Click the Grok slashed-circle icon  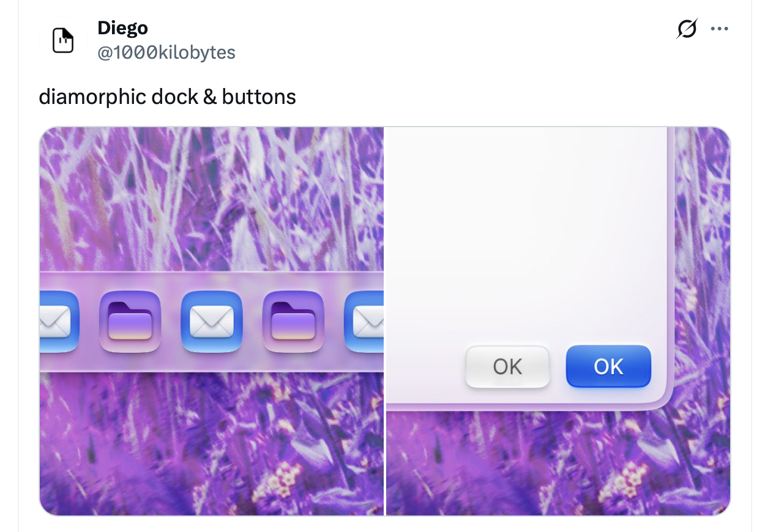click(x=687, y=29)
